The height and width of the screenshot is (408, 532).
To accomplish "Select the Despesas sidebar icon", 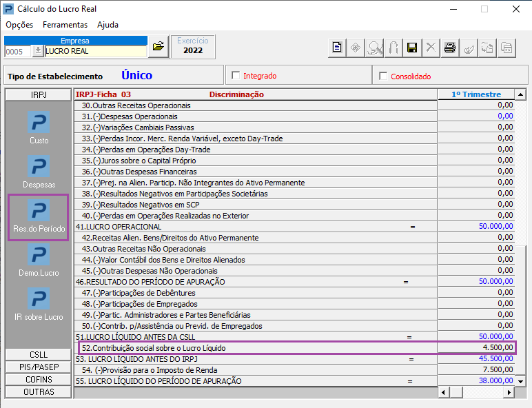I will point(39,172).
